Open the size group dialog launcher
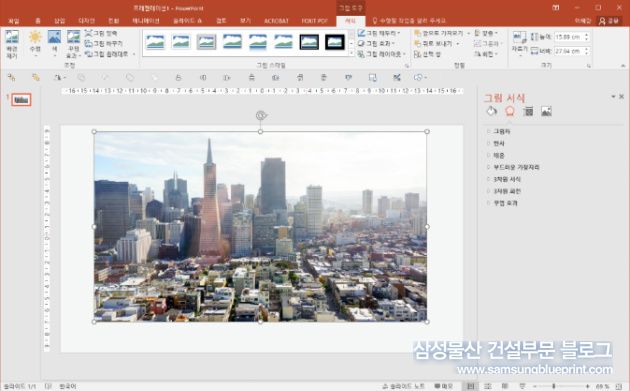This screenshot has width=630, height=391. point(589,66)
